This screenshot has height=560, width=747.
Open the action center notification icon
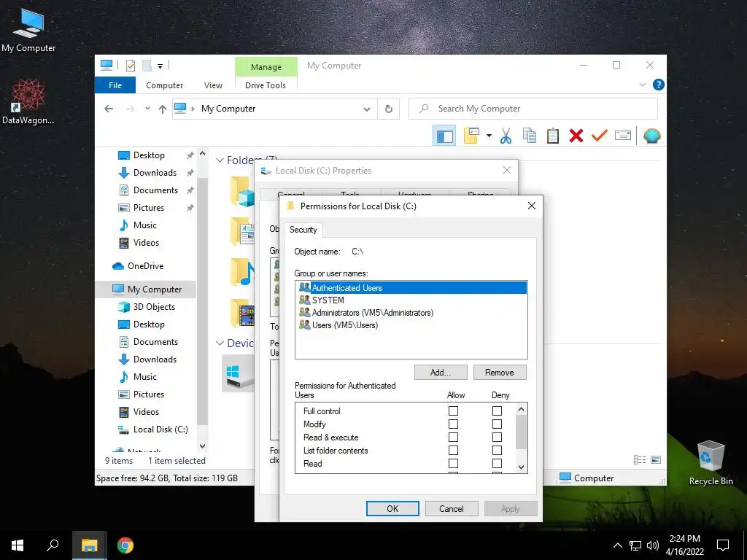tap(723, 545)
